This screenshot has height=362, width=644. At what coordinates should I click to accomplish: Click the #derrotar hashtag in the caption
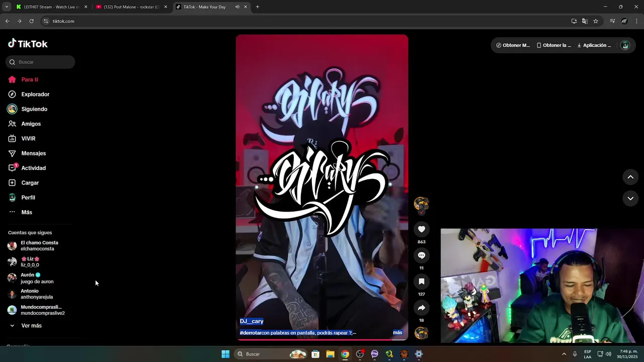[x=251, y=333]
